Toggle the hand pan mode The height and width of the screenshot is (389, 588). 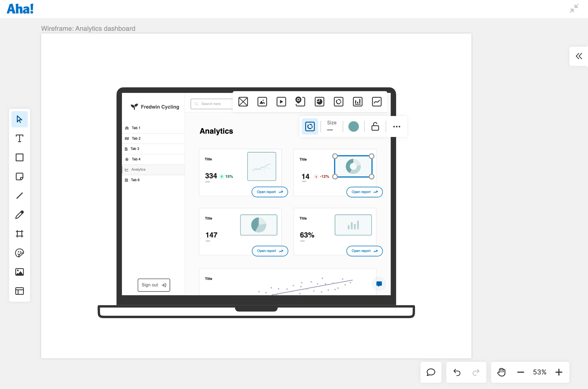(501, 372)
